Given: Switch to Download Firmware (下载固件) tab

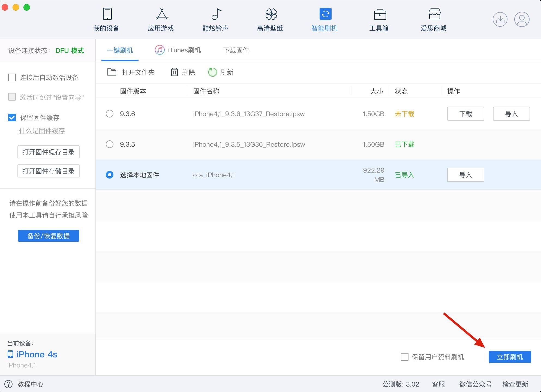Looking at the screenshot, I should 236,50.
